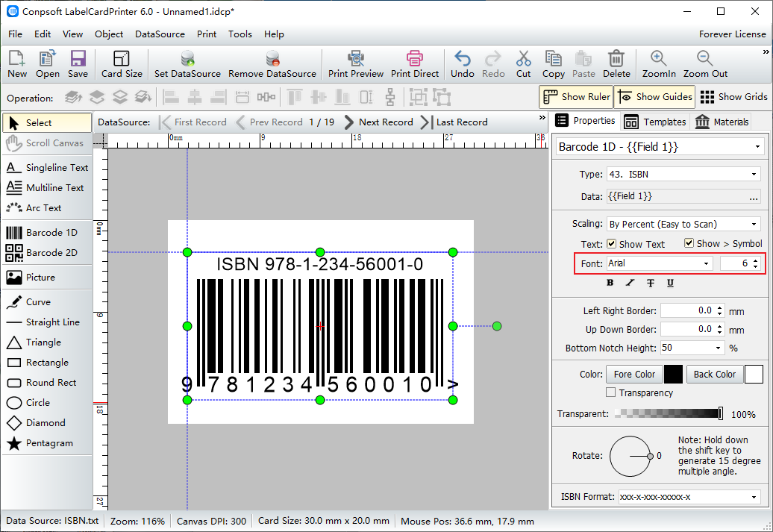Click the Fore Color button

(634, 375)
